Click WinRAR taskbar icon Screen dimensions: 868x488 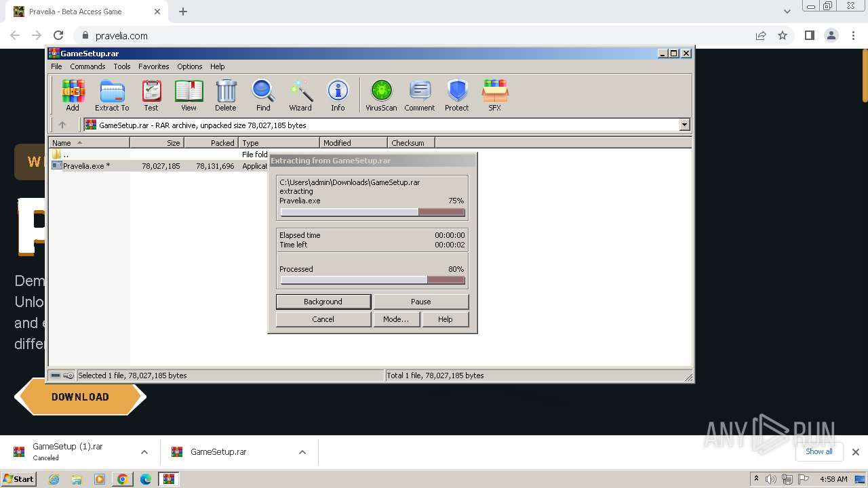168,479
